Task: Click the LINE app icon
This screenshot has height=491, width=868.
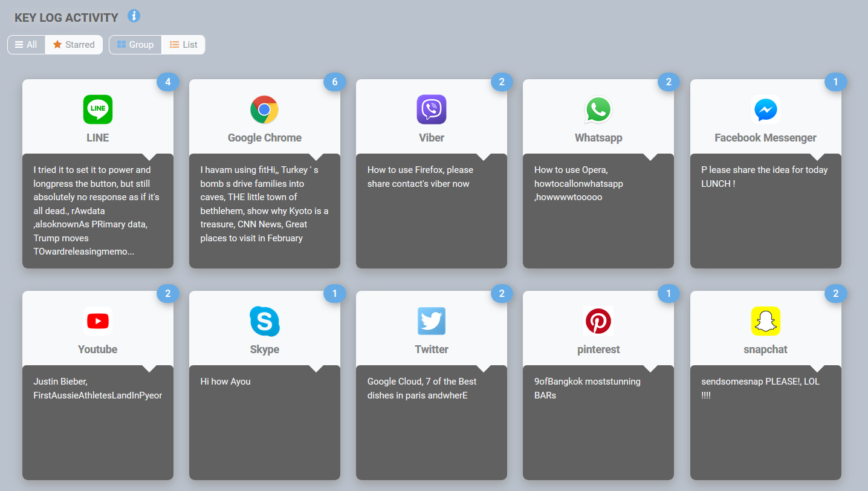Action: coord(98,109)
